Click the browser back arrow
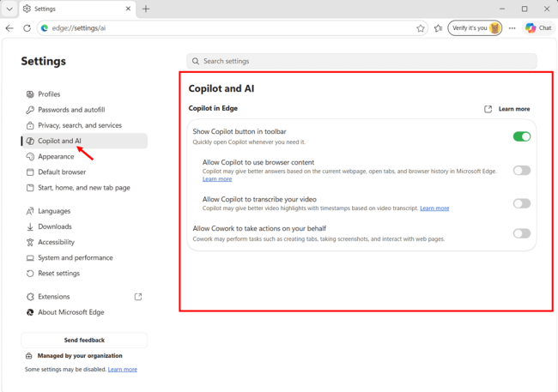 [x=9, y=28]
